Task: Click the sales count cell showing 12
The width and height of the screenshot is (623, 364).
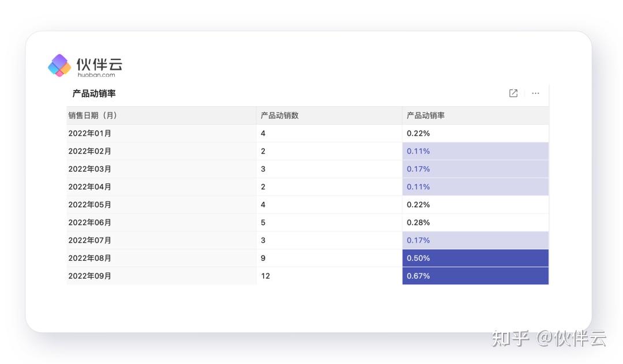Action: [x=265, y=276]
